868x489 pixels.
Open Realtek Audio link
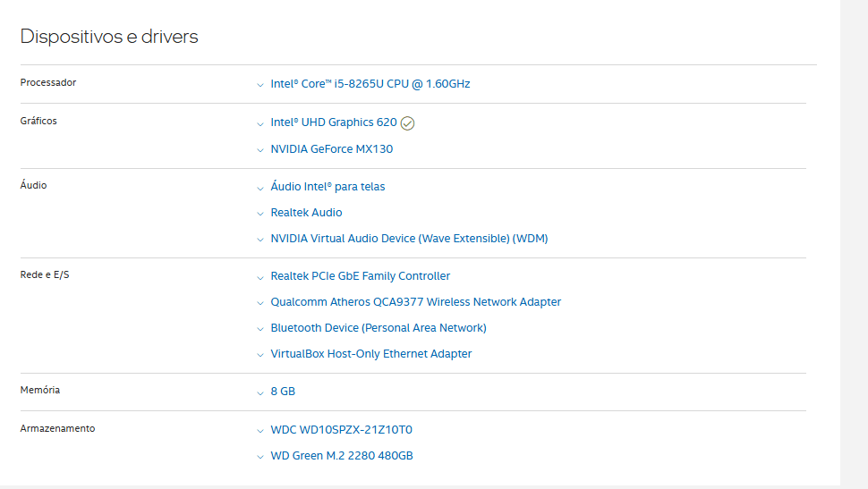tap(306, 213)
